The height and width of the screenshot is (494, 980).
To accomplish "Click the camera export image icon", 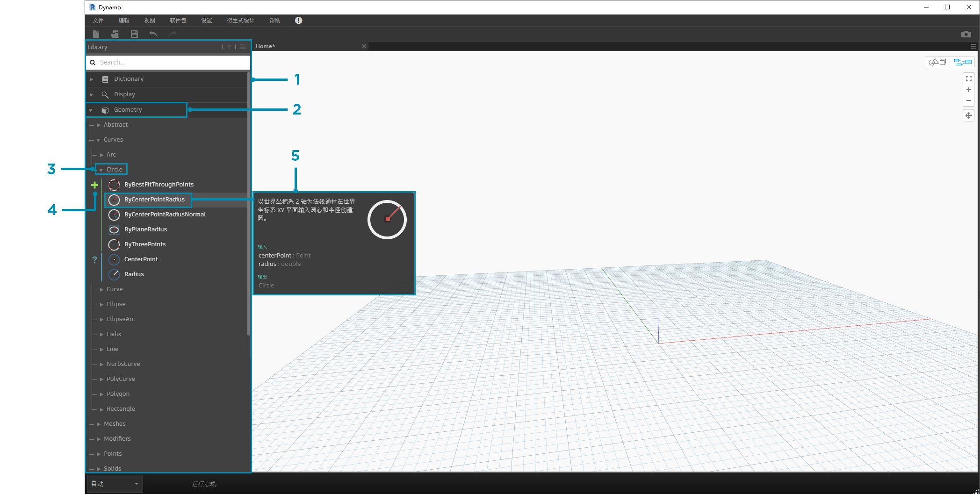I will pos(966,34).
